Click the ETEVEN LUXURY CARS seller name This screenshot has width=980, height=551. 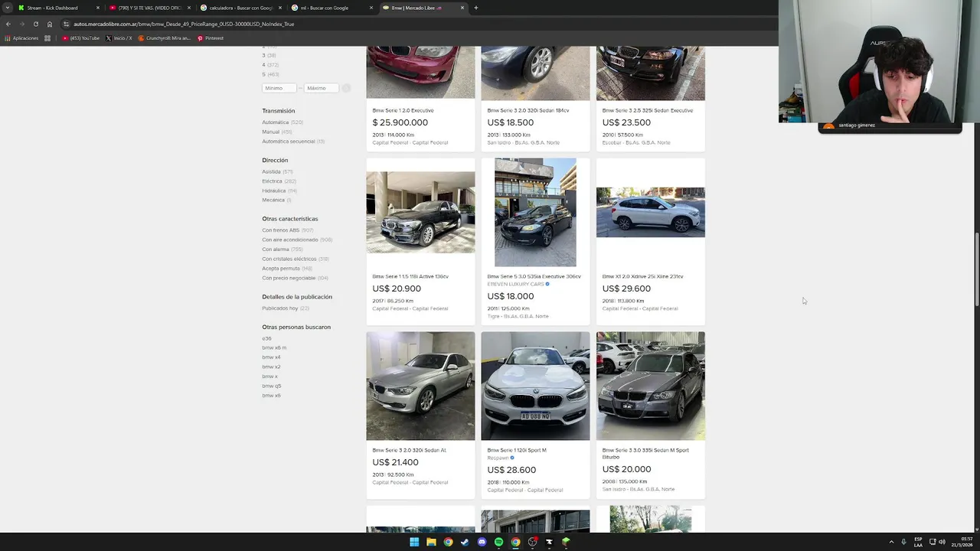tap(515, 284)
